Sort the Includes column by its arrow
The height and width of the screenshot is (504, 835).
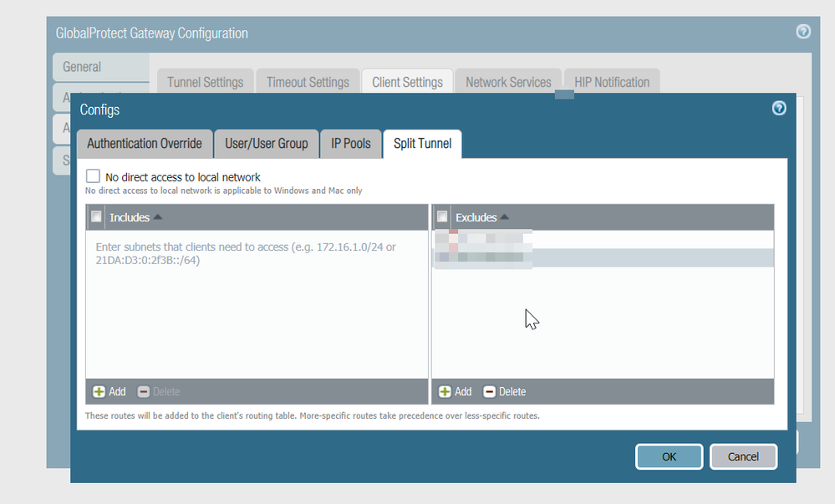158,217
